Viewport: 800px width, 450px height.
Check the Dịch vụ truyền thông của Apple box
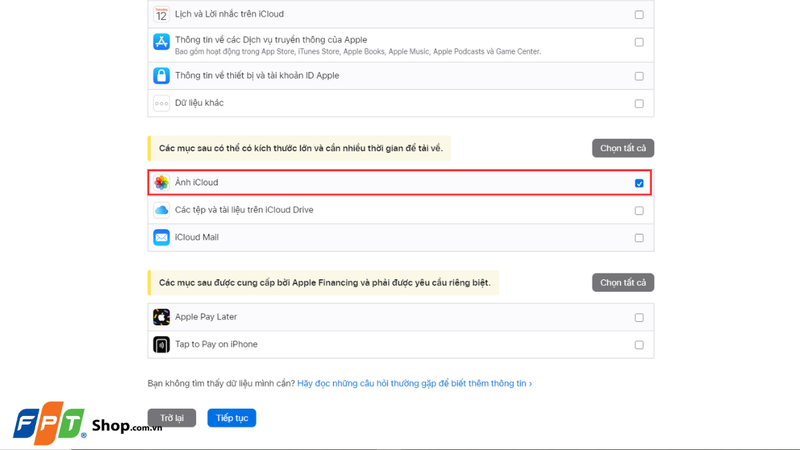click(639, 42)
